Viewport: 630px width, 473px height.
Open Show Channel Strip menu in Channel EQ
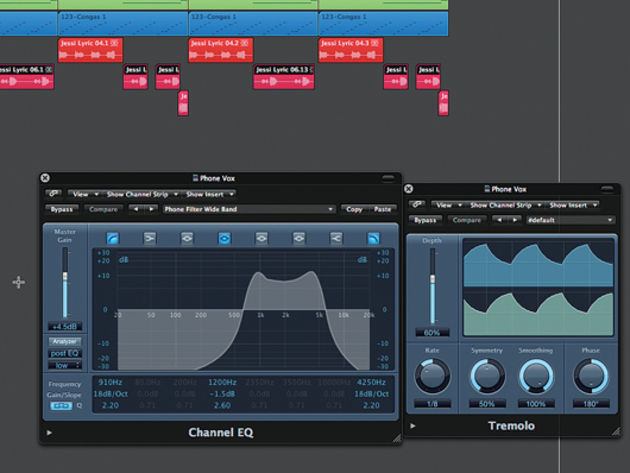(142, 195)
